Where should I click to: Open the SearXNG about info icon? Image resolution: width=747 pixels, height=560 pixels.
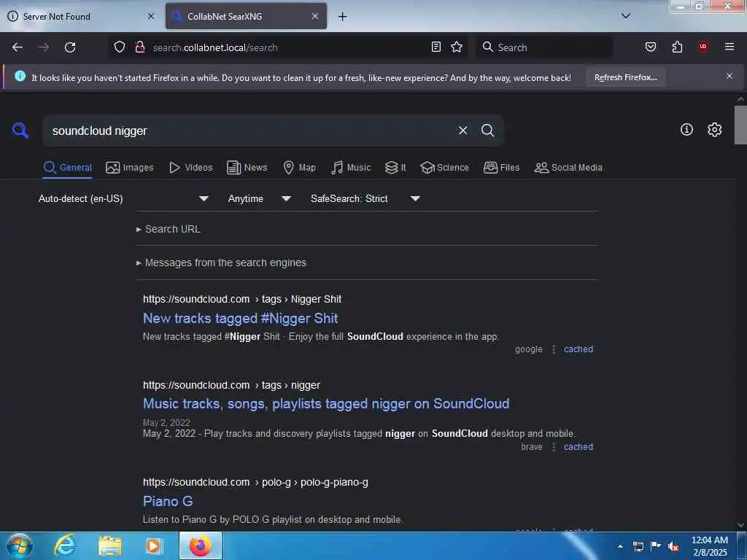(686, 130)
